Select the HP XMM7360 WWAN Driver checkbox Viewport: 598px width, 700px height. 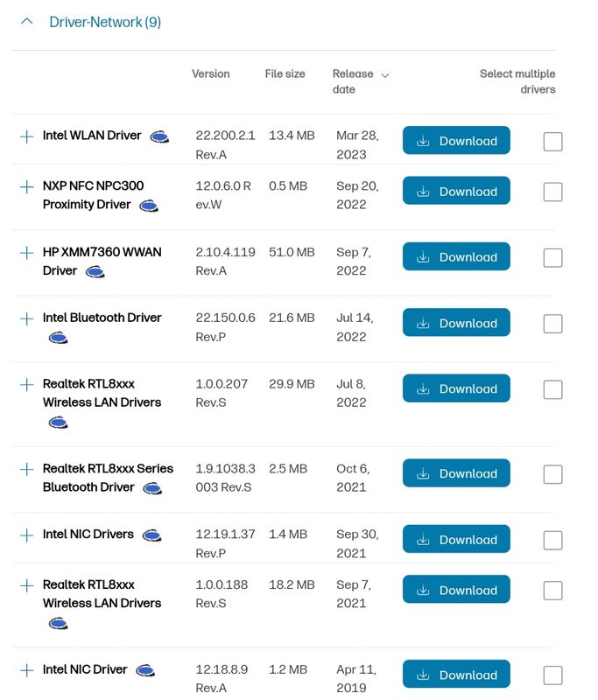click(x=552, y=258)
